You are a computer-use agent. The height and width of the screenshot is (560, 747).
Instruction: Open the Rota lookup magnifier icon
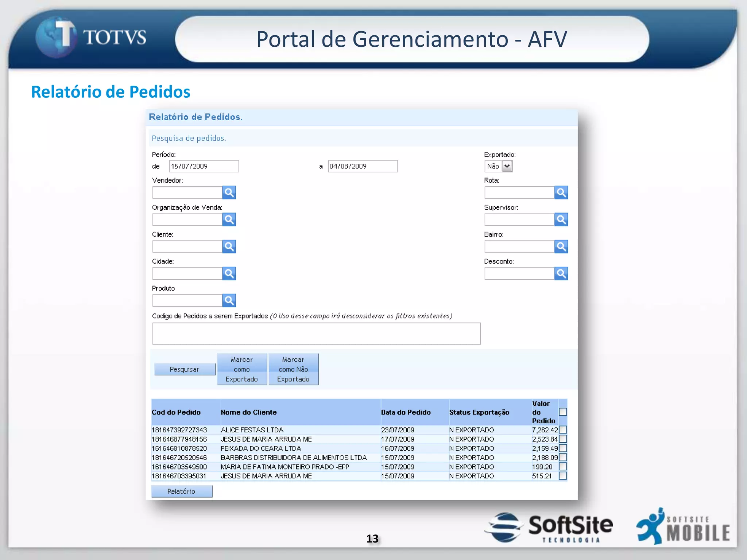[x=561, y=192]
